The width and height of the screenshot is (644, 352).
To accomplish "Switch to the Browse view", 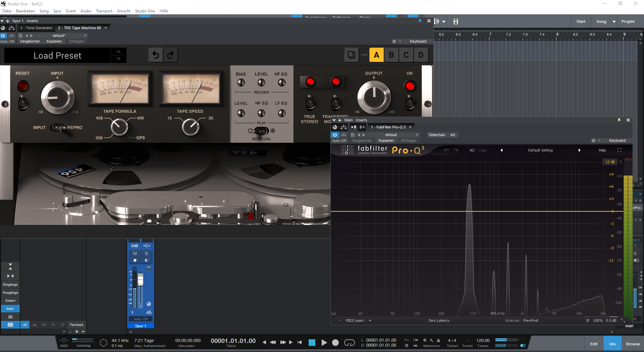I will tap(633, 344).
